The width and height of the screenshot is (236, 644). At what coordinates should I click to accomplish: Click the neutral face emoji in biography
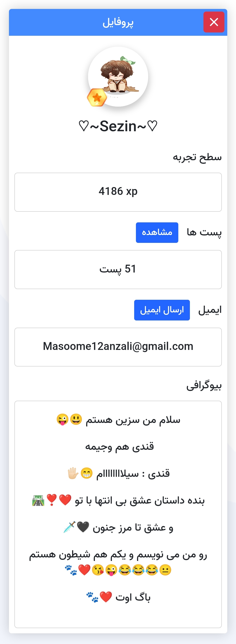[165, 570]
